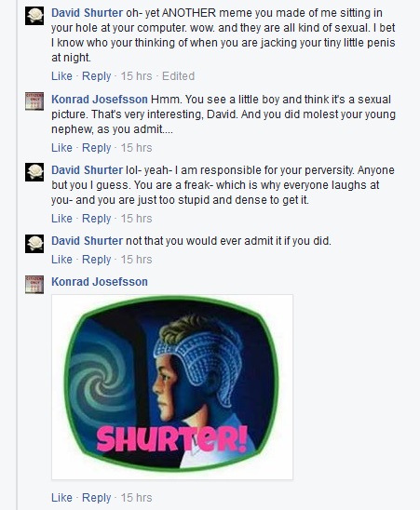Click David Shurter's avatar on the perversity comment
This screenshot has width=420, height=510.
pos(34,172)
